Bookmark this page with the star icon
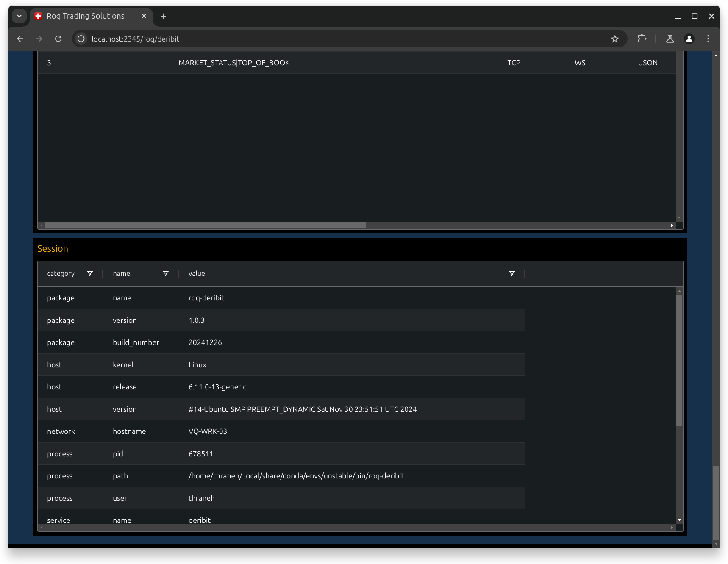The height and width of the screenshot is (564, 728). [x=615, y=39]
